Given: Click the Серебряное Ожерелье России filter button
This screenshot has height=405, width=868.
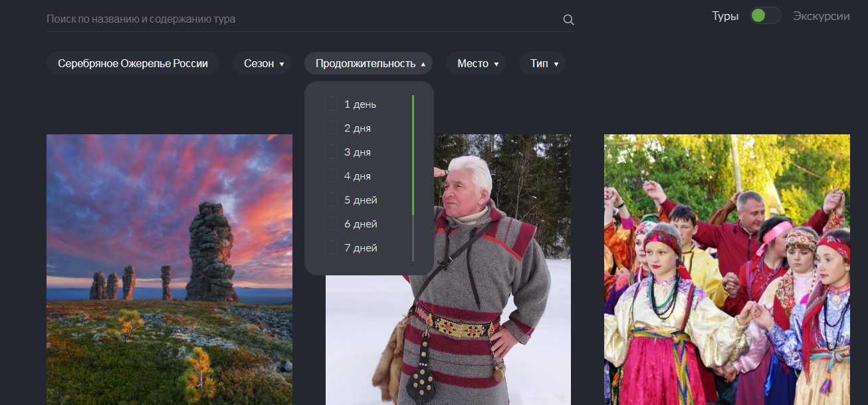Looking at the screenshot, I should 133,64.
